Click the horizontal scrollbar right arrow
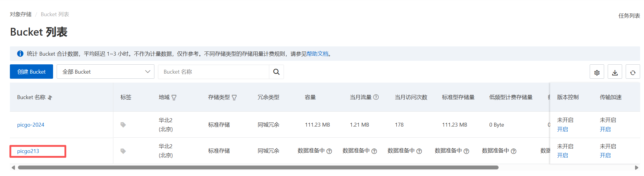The width and height of the screenshot is (644, 176). pos(637,168)
